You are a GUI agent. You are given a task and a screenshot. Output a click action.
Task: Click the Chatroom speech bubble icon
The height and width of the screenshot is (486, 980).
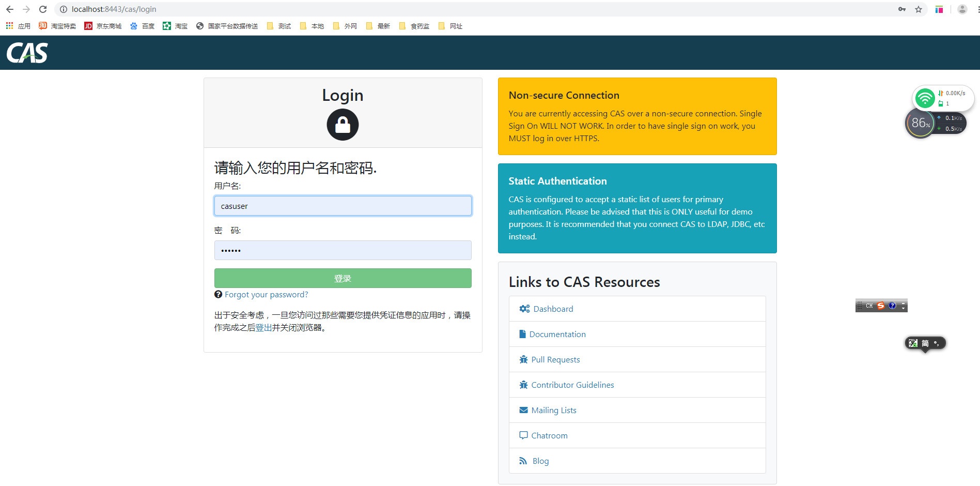[523, 435]
